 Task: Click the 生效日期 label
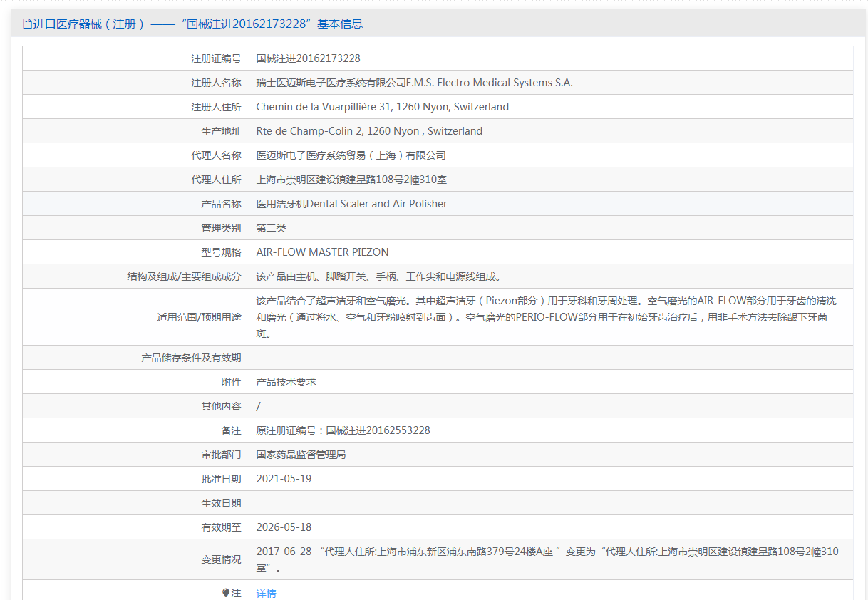click(221, 503)
